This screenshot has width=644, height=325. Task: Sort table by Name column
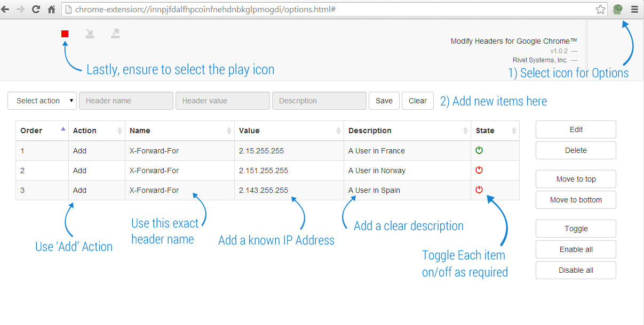coord(180,131)
